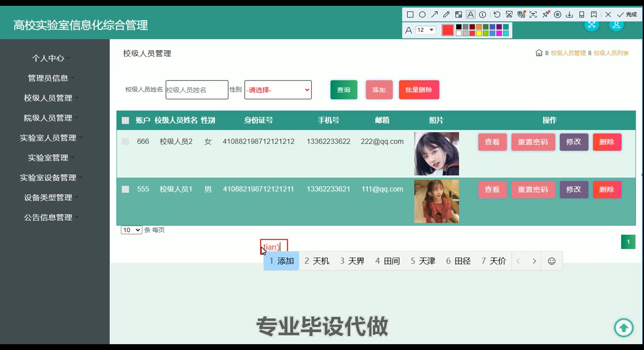Image resolution: width=644 pixels, height=350 pixels.
Task: Select the arrow annotation tool
Action: coord(434,15)
